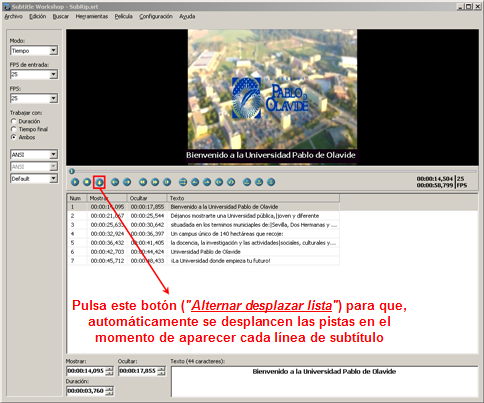Click the S-shaped synchronization toolbar icon

[x=271, y=182]
